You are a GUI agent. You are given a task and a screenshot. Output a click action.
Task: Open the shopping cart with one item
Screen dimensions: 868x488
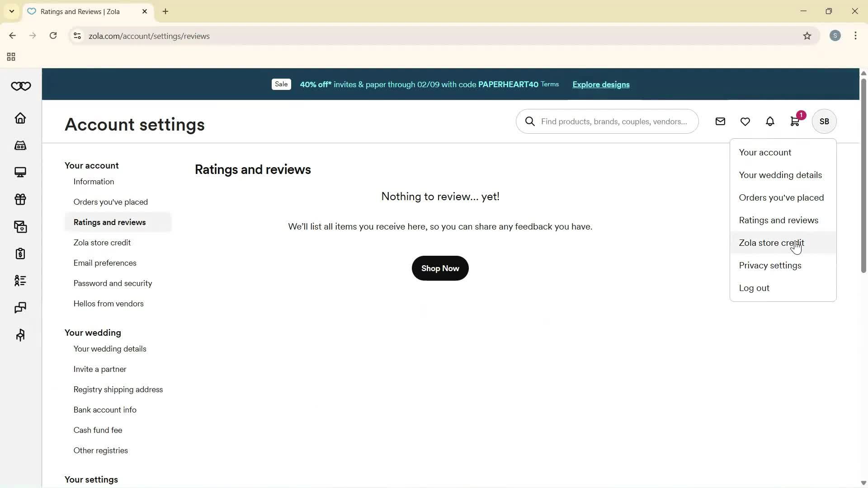point(795,121)
